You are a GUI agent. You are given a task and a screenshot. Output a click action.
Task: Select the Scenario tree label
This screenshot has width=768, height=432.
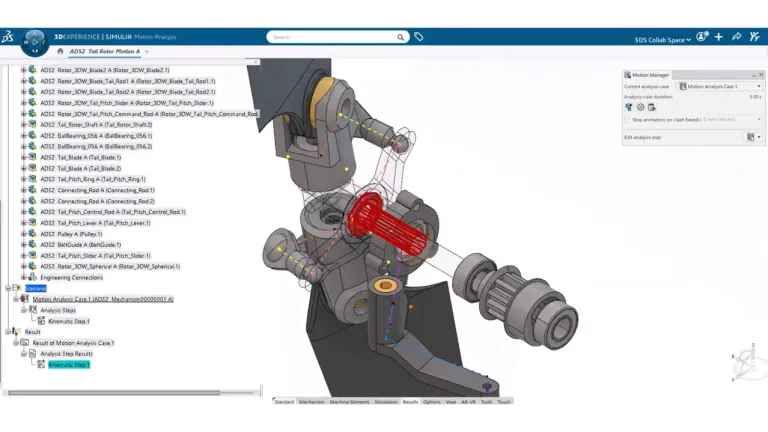tap(35, 288)
